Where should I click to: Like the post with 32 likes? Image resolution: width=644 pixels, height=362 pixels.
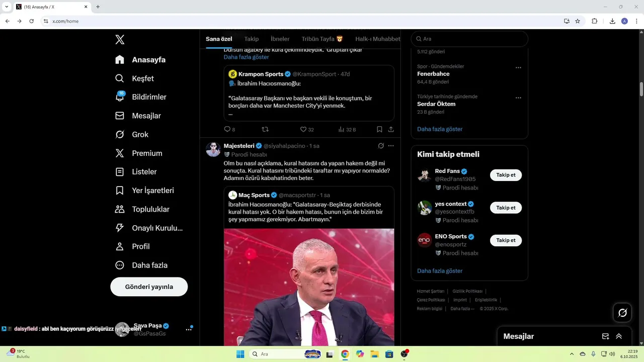tap(303, 129)
